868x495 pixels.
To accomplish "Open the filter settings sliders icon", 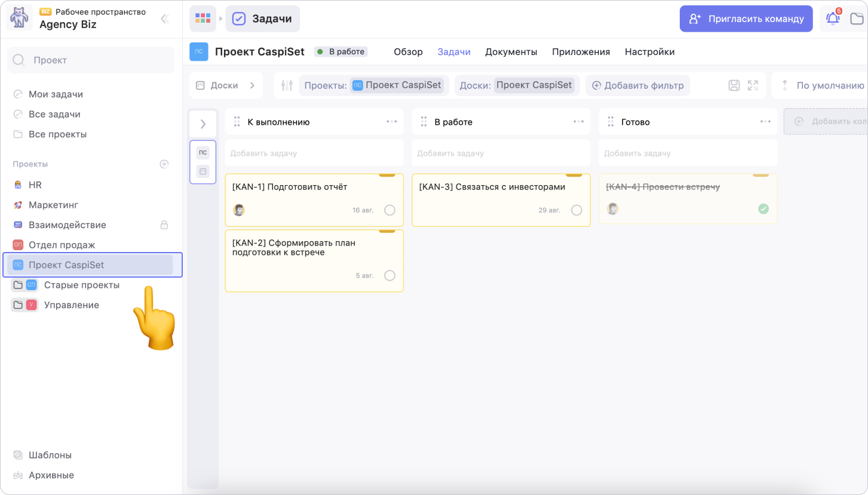I will click(x=287, y=85).
